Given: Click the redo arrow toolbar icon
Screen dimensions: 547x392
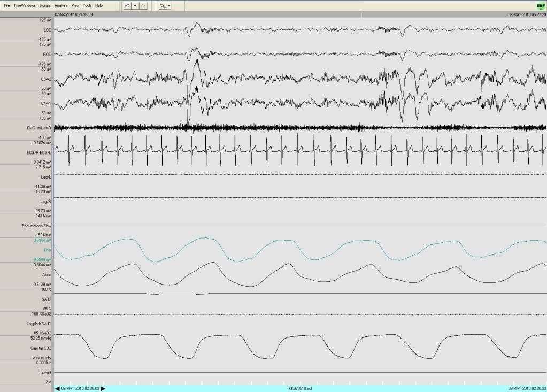Looking at the screenshot, I should point(143,5).
